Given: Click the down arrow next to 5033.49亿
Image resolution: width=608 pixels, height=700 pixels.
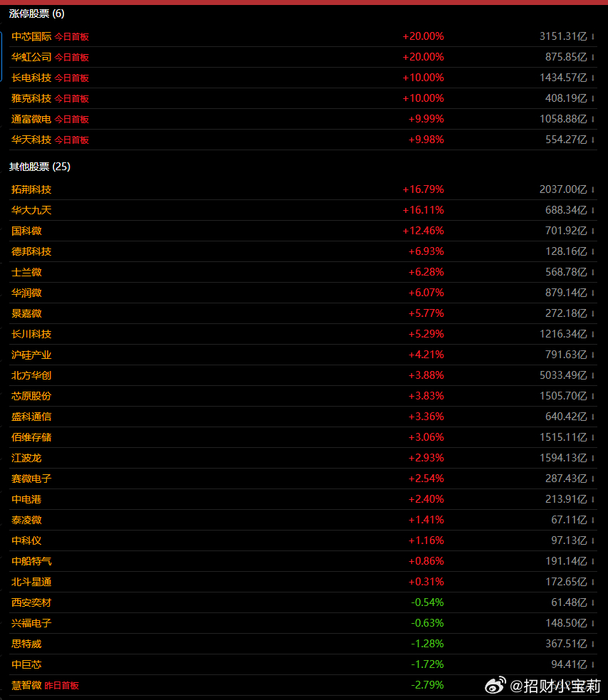Looking at the screenshot, I should click(593, 375).
